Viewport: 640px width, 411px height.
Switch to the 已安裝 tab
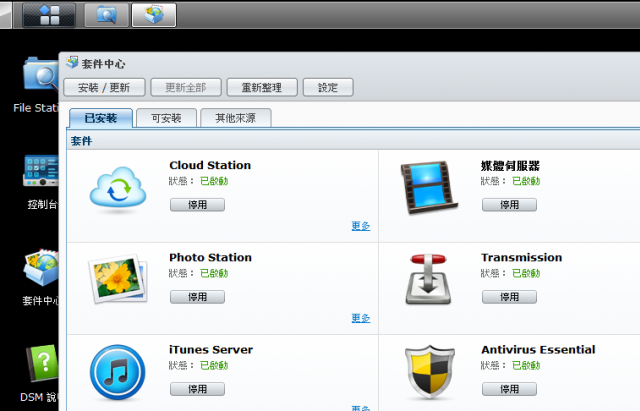(x=101, y=118)
